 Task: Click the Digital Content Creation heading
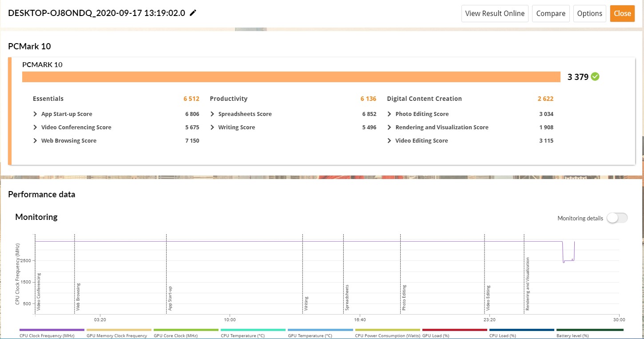pos(425,99)
